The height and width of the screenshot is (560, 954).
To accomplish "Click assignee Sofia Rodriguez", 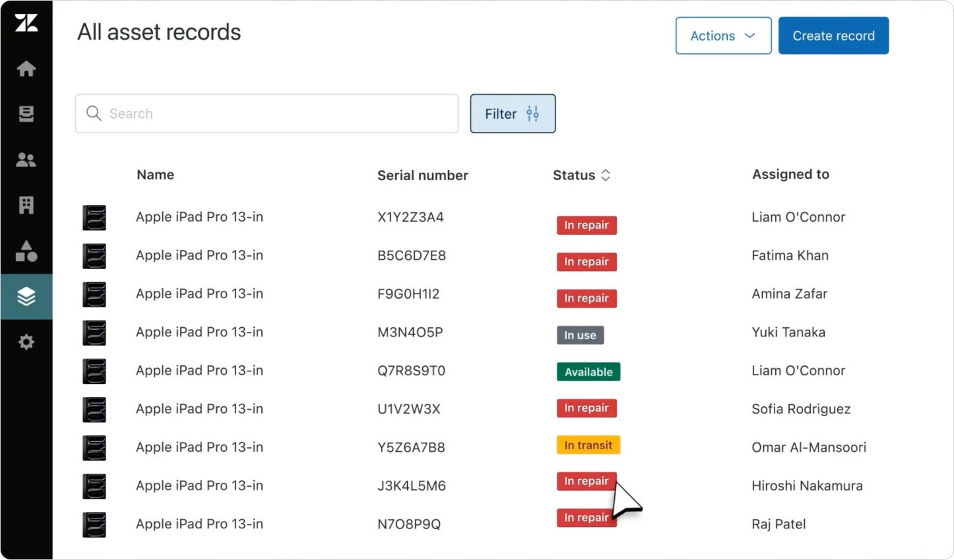I will click(x=801, y=409).
